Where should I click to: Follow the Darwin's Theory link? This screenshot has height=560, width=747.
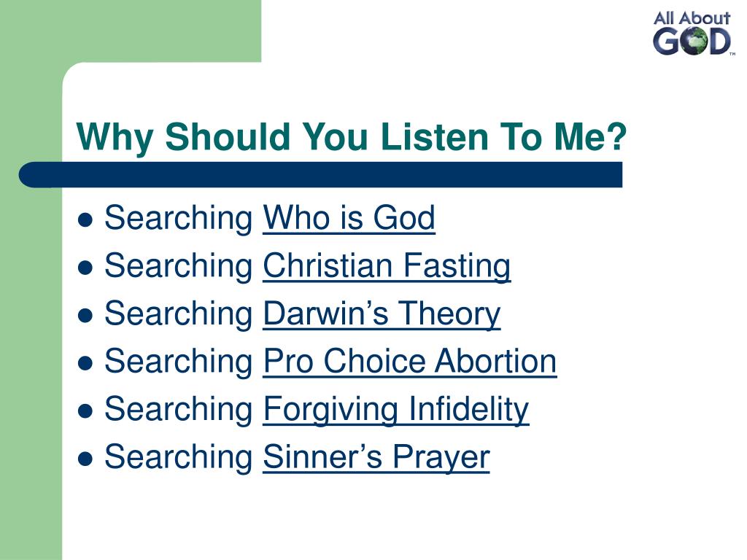coord(382,314)
